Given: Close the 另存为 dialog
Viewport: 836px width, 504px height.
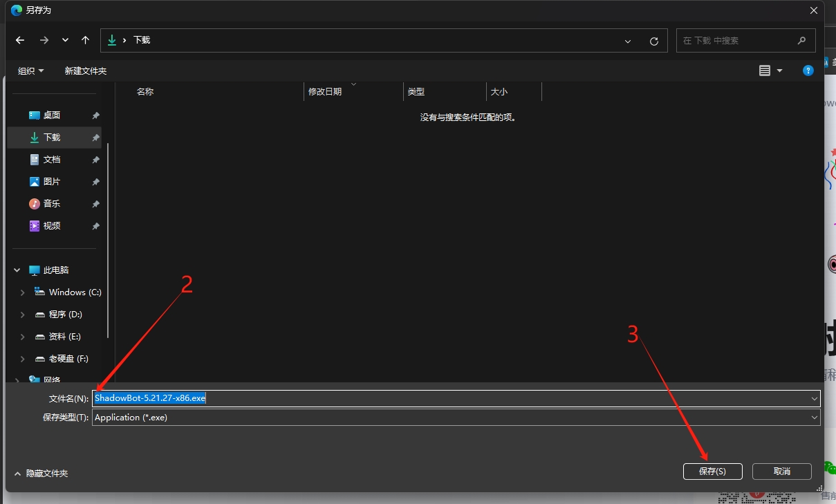Looking at the screenshot, I should [814, 10].
